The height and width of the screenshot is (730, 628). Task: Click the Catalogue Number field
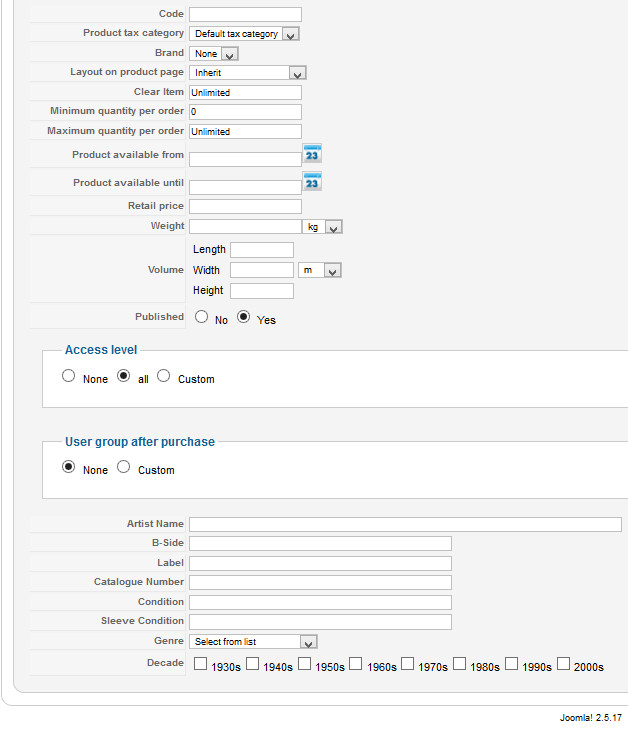point(320,582)
